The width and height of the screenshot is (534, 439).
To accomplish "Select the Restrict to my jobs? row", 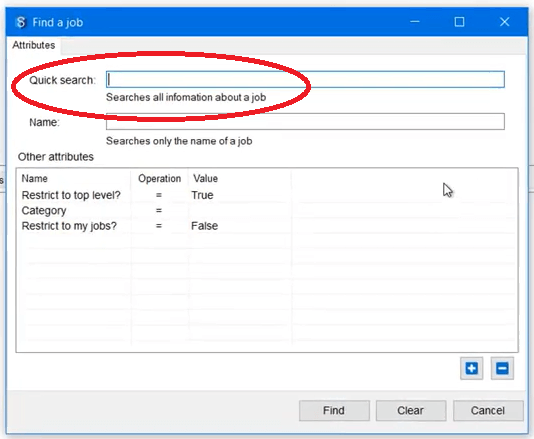I will pos(267,226).
